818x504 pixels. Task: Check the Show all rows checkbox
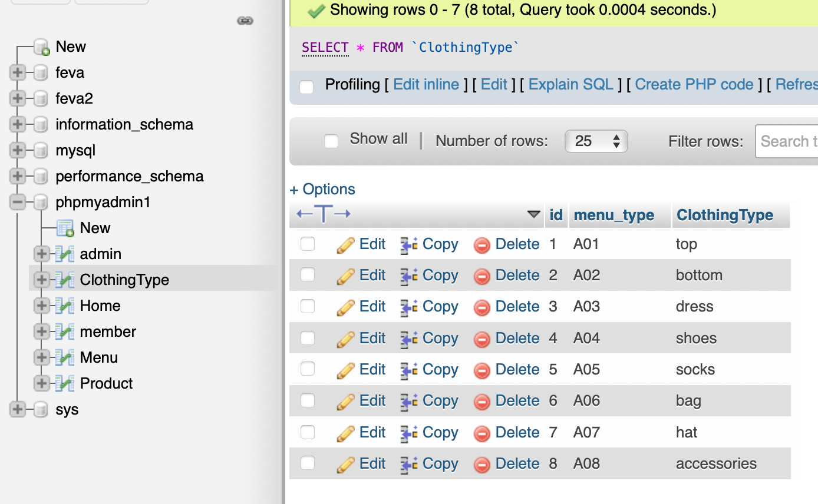point(331,141)
